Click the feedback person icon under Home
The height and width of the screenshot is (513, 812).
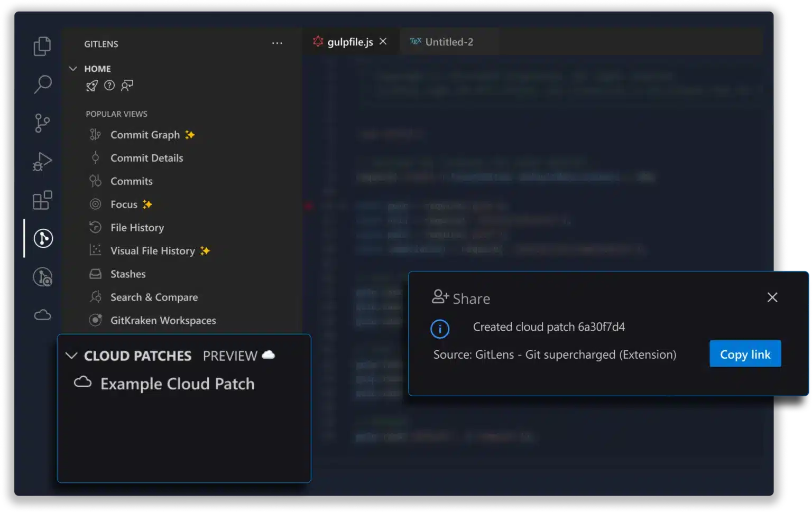127,86
